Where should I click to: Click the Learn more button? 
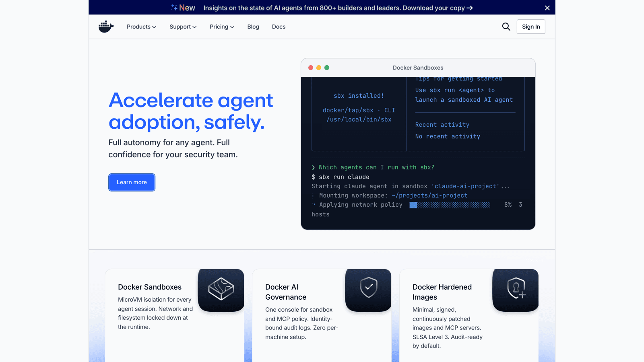(132, 182)
